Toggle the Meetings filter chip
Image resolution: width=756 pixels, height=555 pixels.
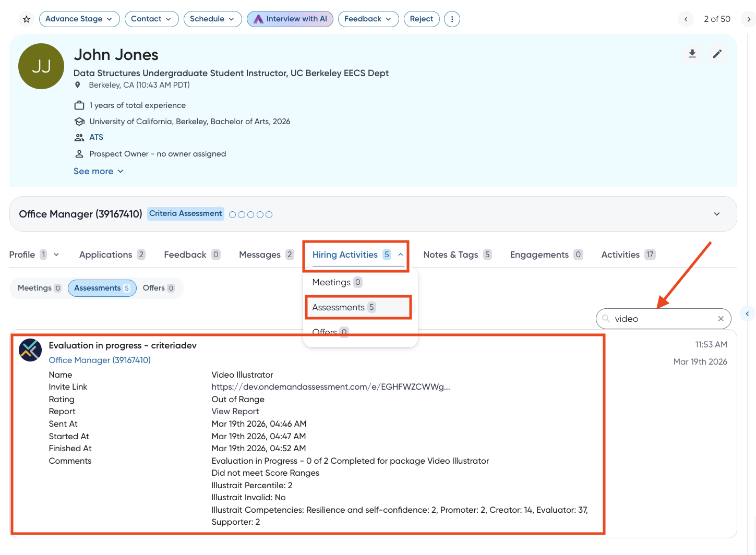pos(39,288)
